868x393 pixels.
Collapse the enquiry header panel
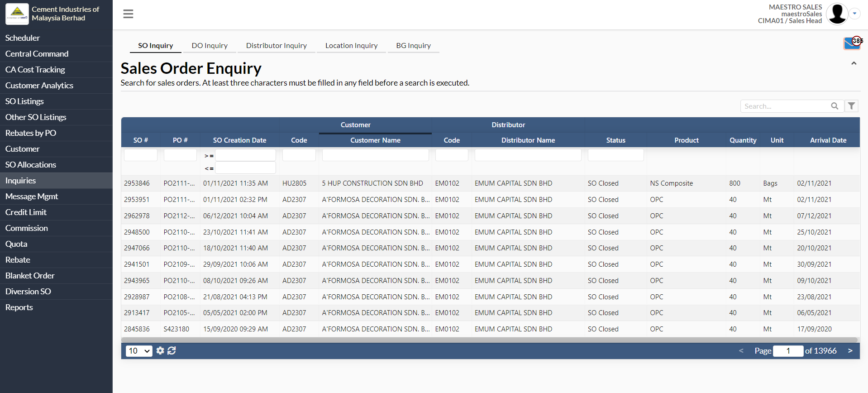click(854, 63)
